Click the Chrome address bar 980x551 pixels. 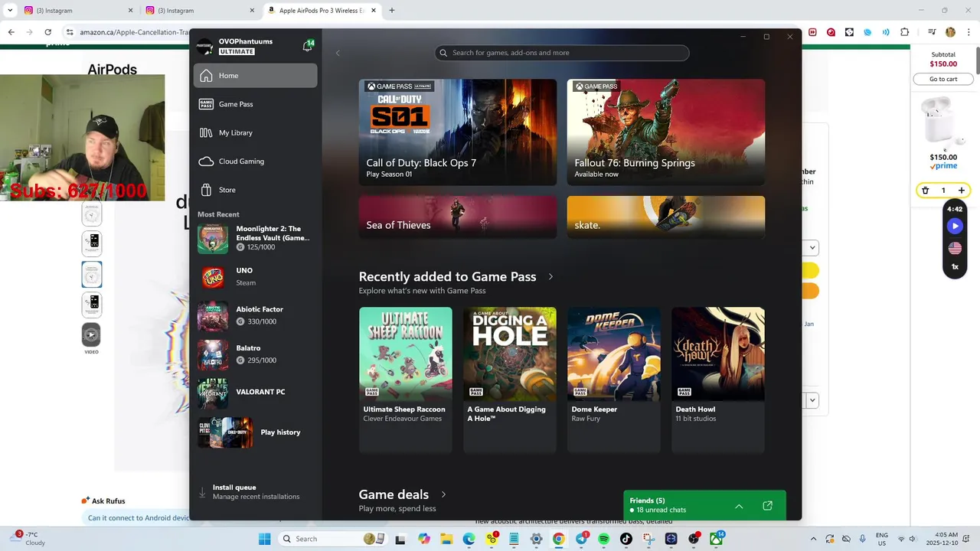[126, 32]
